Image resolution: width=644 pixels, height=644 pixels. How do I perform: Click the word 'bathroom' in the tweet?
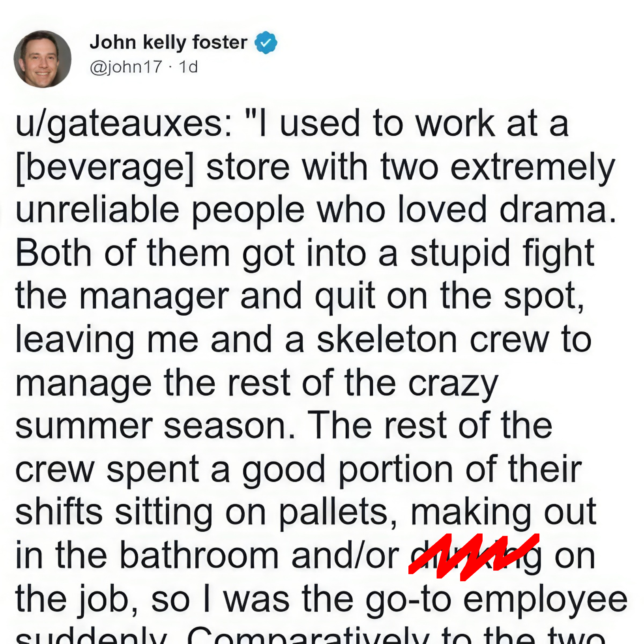pyautogui.click(x=198, y=555)
